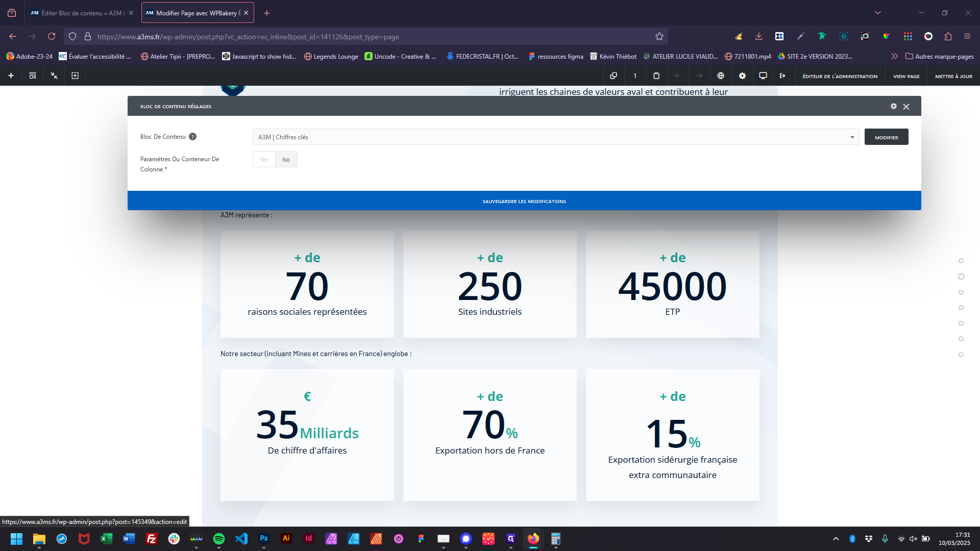Screen dimensions: 980x551
Task: Click the MODIFIER button
Action: pyautogui.click(x=886, y=137)
